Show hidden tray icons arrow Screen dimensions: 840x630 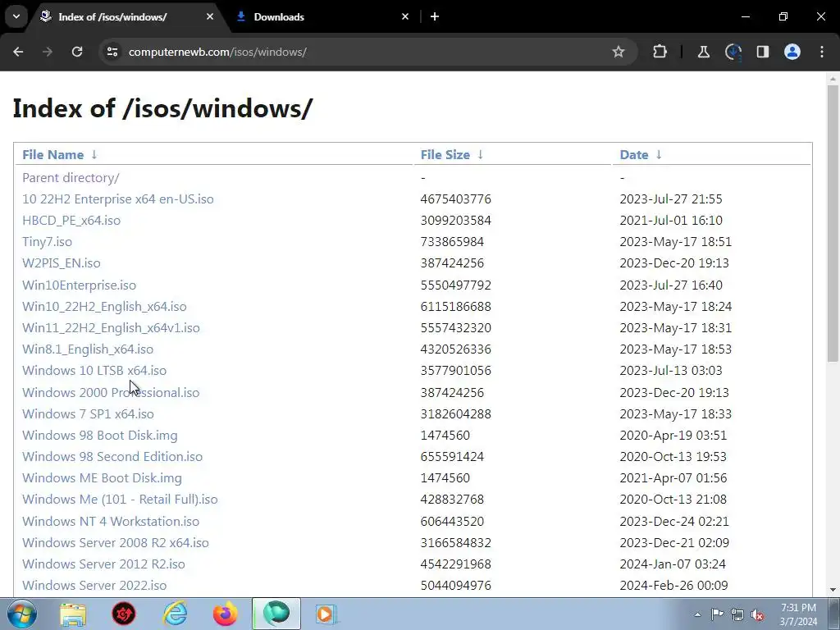point(697,614)
